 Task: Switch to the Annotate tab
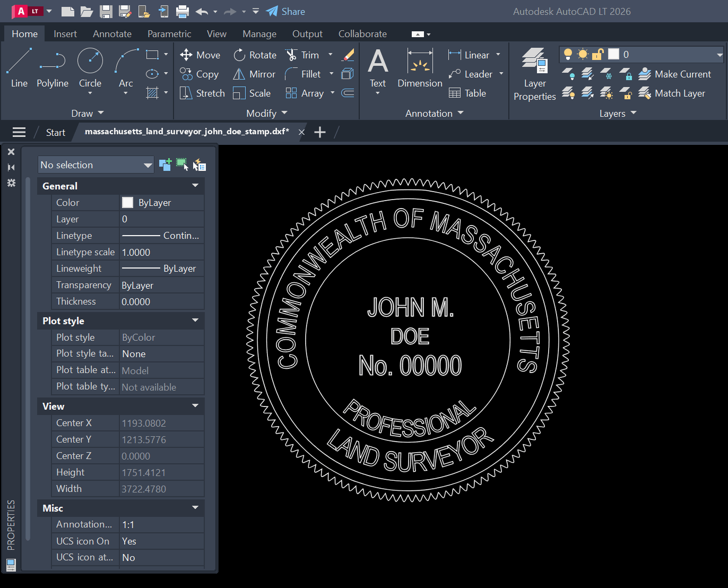112,34
